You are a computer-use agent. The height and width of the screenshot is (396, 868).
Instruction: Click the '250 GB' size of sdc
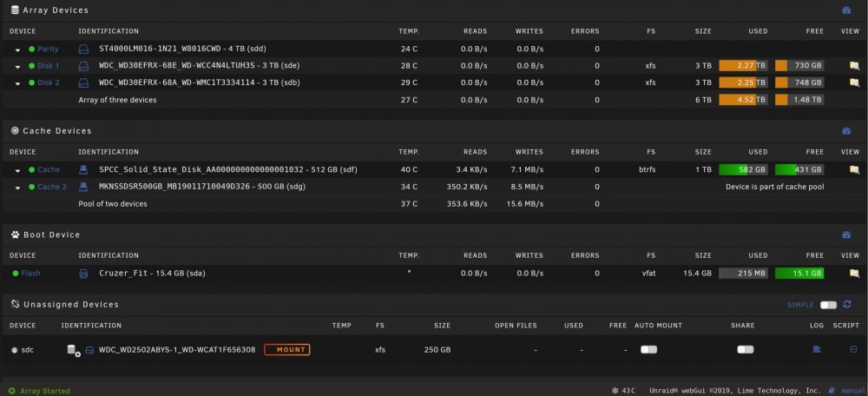[437, 350]
